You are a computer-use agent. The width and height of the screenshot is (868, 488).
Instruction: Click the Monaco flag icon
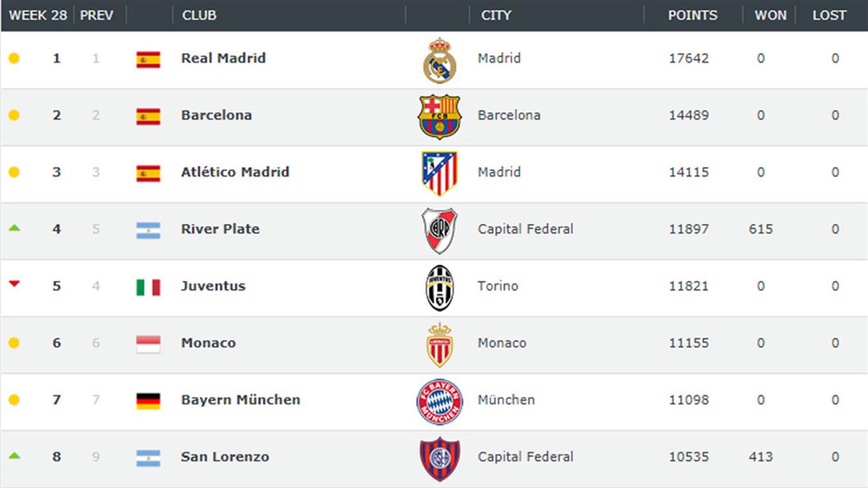tap(148, 344)
